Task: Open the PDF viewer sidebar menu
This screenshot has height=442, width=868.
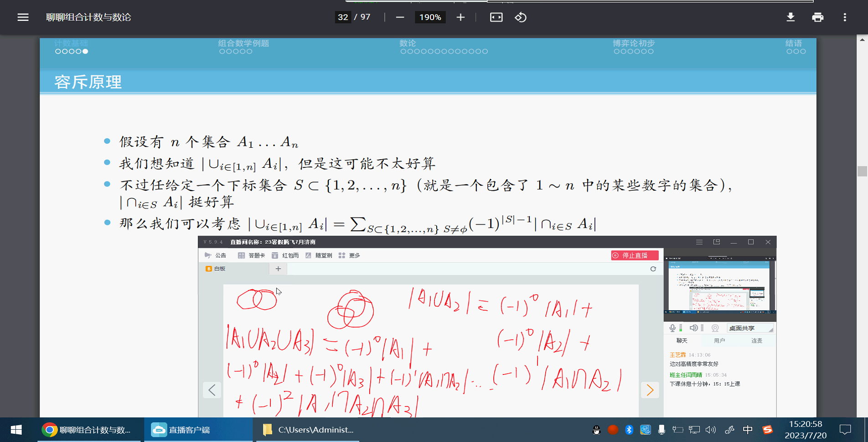Action: tap(23, 17)
